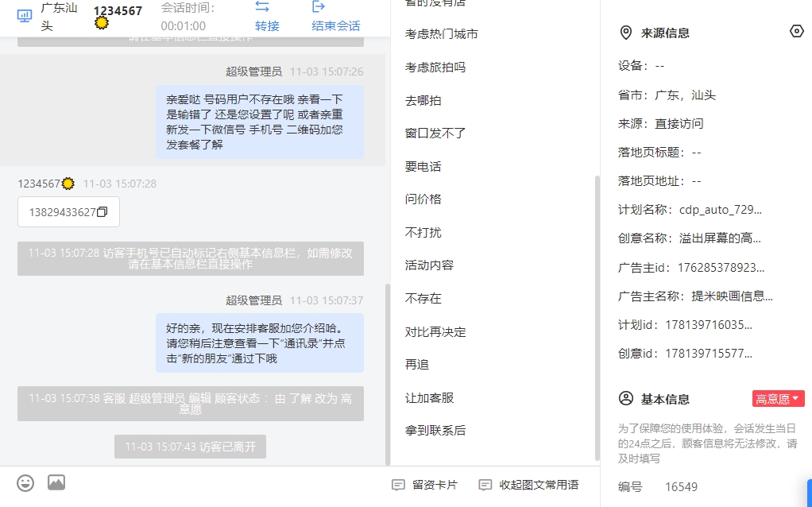Viewport: 812px width, 507px height.
Task: Open the 高意愿 customer status dropdown
Action: (x=778, y=399)
